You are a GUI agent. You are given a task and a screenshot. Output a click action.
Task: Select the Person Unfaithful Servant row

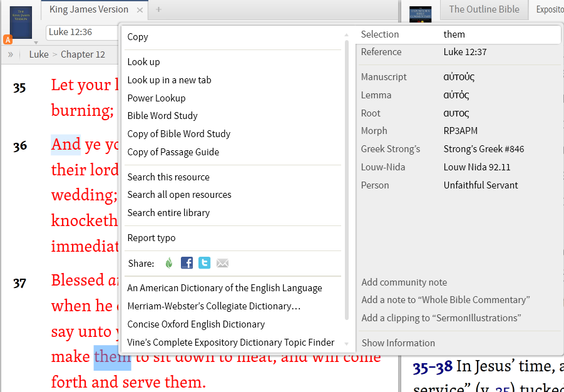tap(459, 185)
